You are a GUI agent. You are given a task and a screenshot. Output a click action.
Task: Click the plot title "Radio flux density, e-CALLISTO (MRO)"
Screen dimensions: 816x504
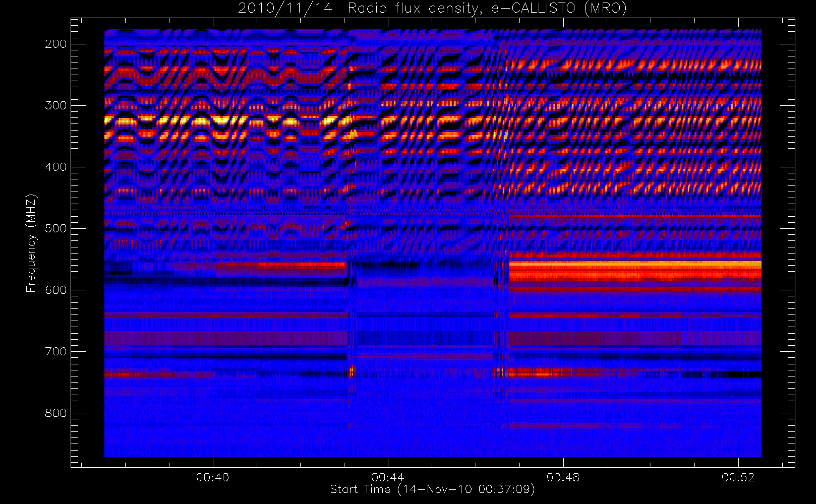pos(487,9)
